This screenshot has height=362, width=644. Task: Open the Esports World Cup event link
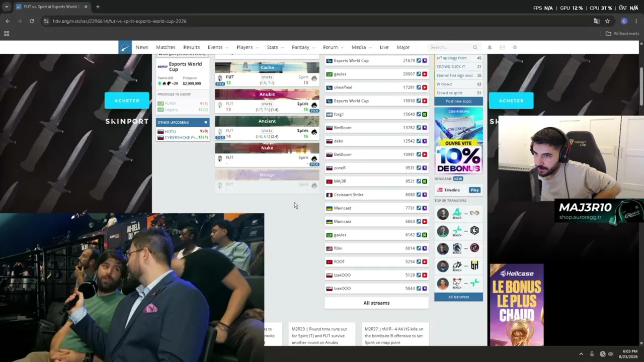(x=185, y=66)
